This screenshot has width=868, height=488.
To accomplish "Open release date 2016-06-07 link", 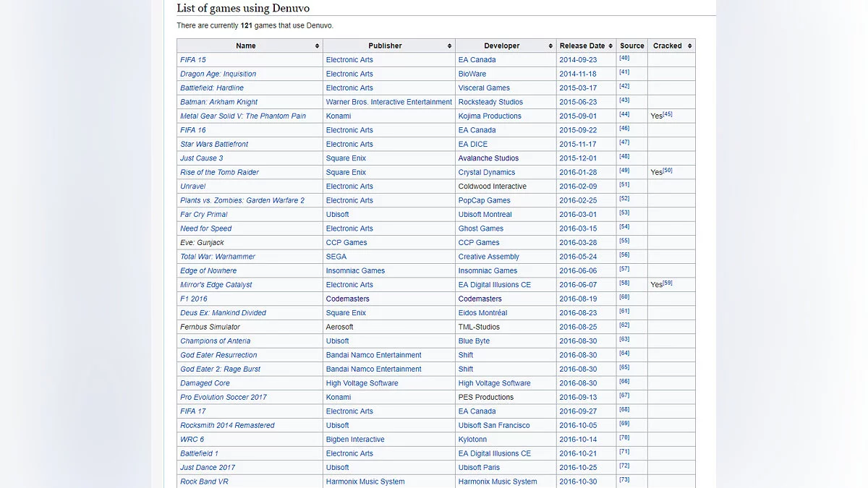I will pos(578,285).
